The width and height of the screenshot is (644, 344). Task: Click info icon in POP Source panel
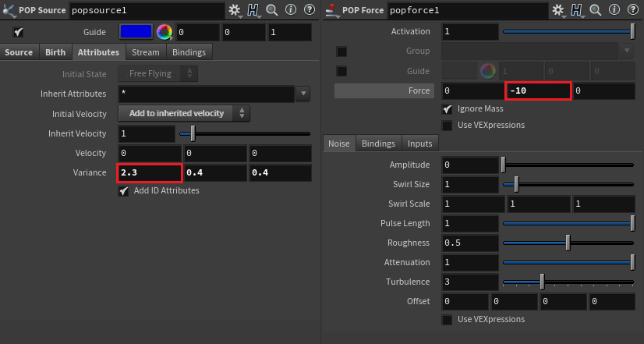(x=291, y=10)
